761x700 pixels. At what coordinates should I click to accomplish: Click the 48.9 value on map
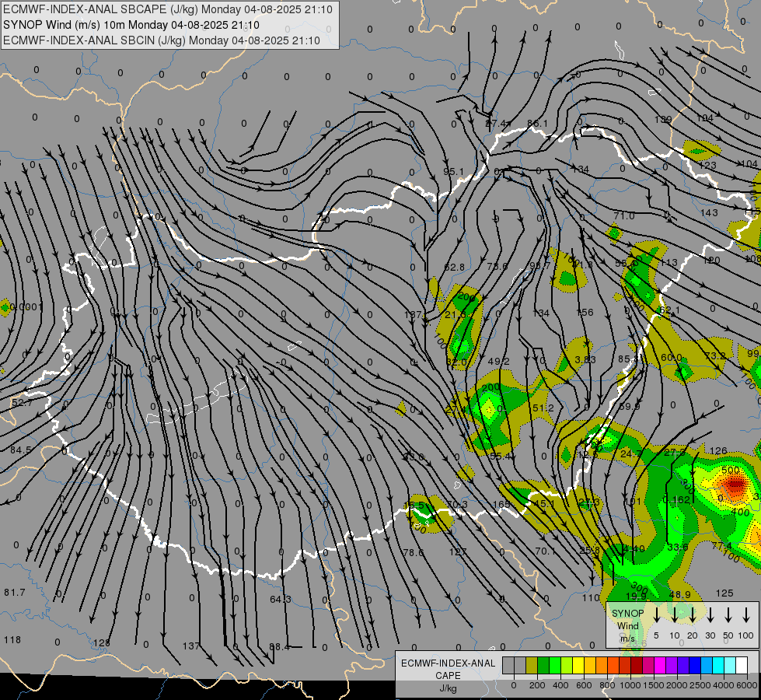680,594
